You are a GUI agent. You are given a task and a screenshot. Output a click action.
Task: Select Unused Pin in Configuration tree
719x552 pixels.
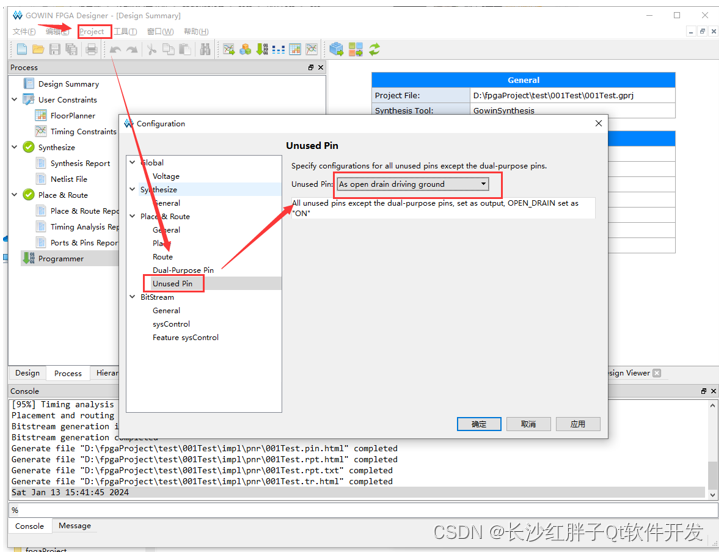click(x=172, y=283)
